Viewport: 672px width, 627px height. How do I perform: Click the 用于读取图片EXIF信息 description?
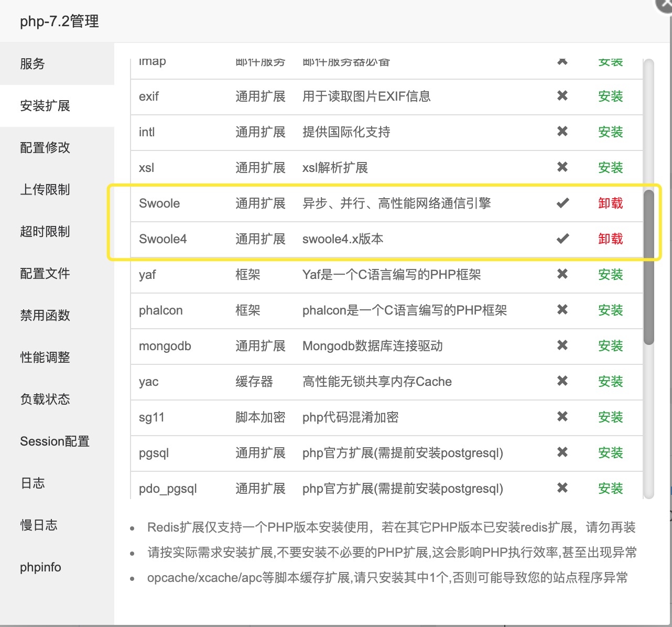coord(366,96)
